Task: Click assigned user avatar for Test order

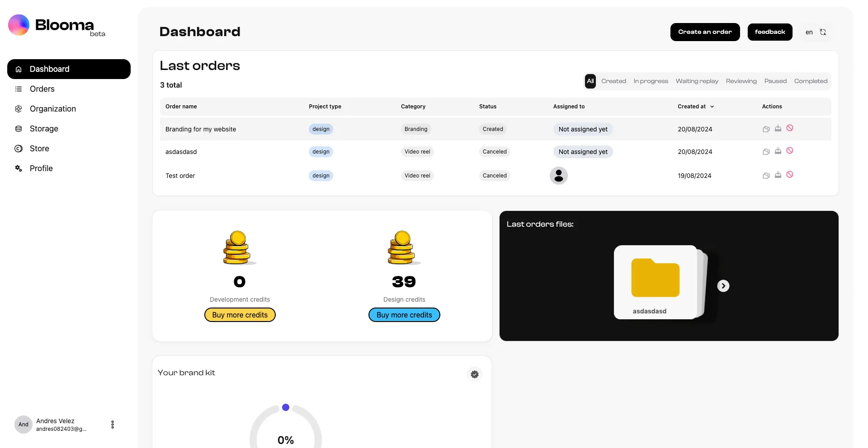Action: [x=559, y=176]
